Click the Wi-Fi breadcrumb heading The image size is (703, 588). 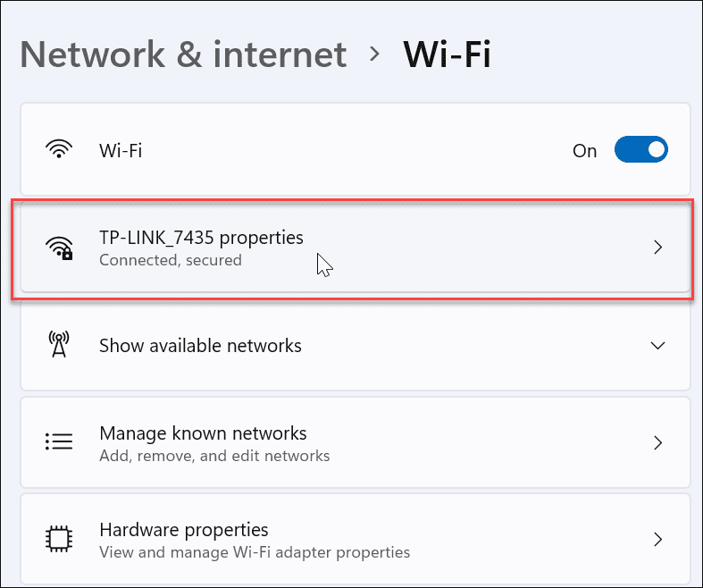[x=447, y=55]
